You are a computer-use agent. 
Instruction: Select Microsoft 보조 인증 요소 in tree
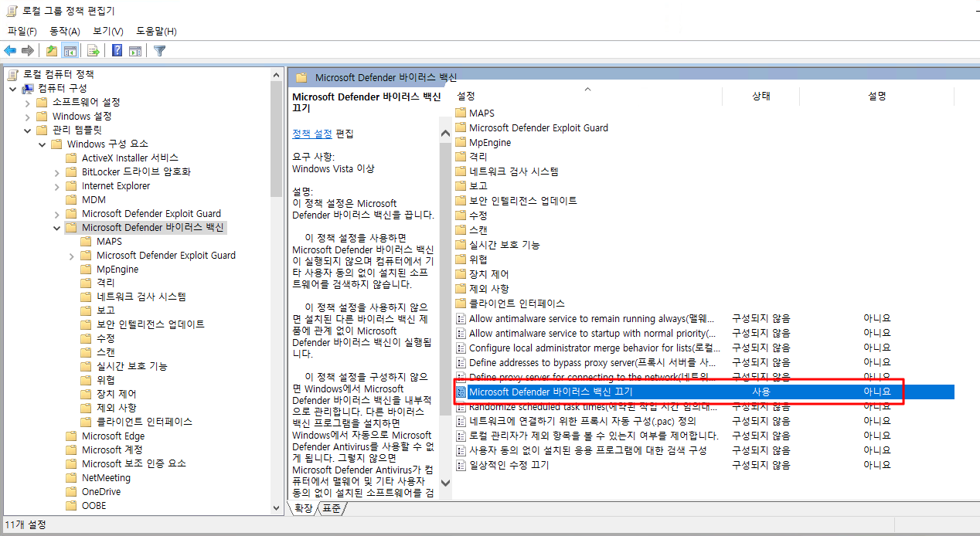(134, 463)
